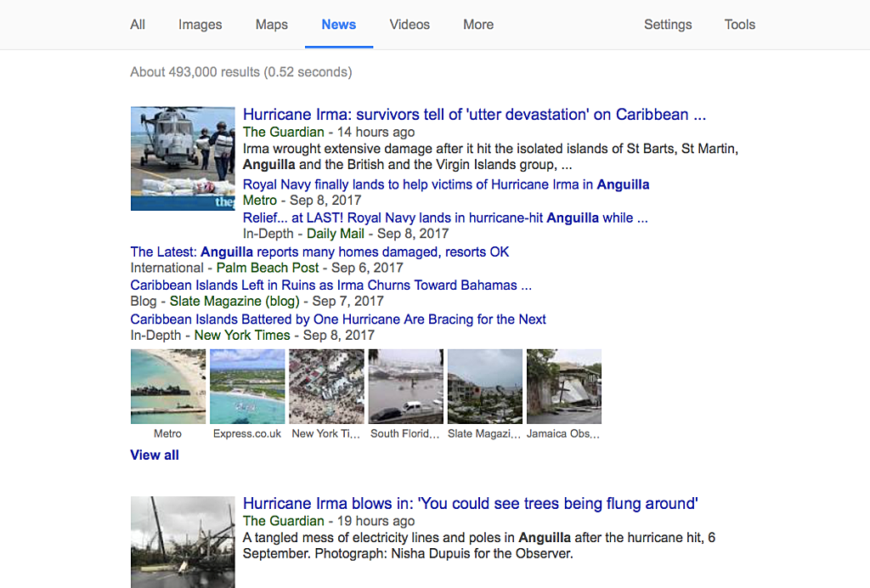Viewport: 870px width, 588px height.
Task: Click the View all link
Action: click(x=155, y=455)
